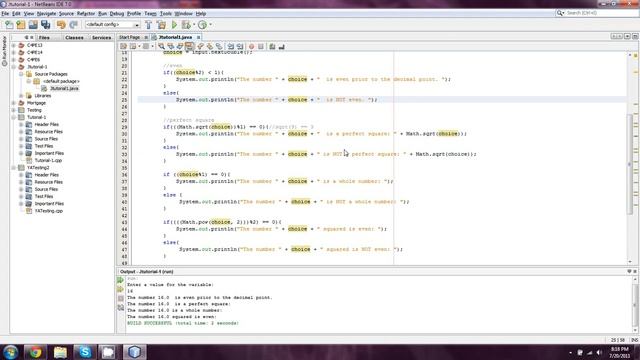
Task: Click the New File toolbar icon
Action: 9,25
